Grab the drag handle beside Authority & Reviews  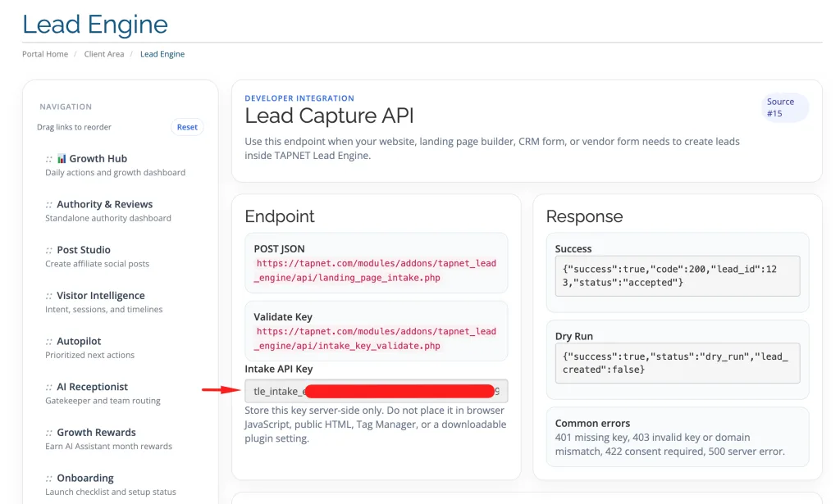48,204
